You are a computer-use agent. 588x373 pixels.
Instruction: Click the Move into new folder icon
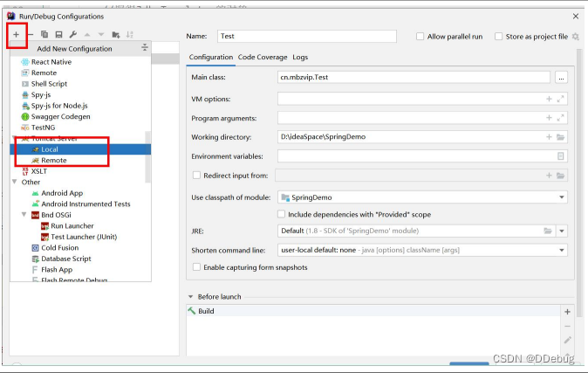(x=116, y=35)
